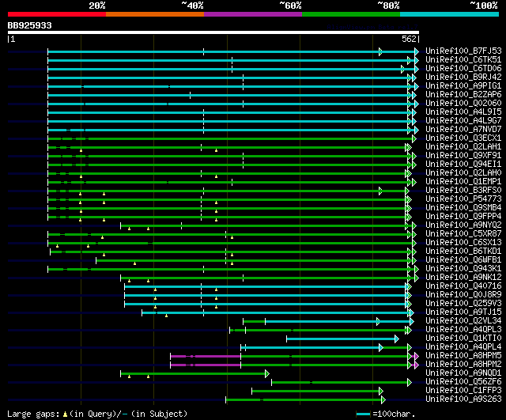The width and height of the screenshot is (506, 420).
Task: Click the UniRef100_Q2LAH1 label
Action: click(x=463, y=147)
